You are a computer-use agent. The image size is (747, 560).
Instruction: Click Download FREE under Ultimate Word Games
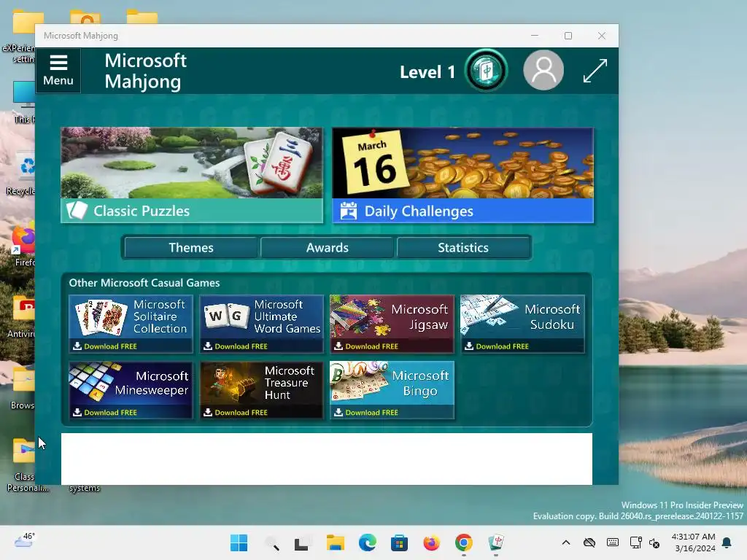[236, 346]
